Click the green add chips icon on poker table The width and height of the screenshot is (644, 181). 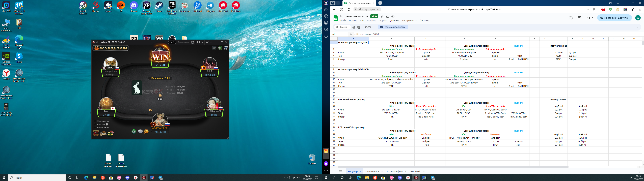click(x=220, y=48)
